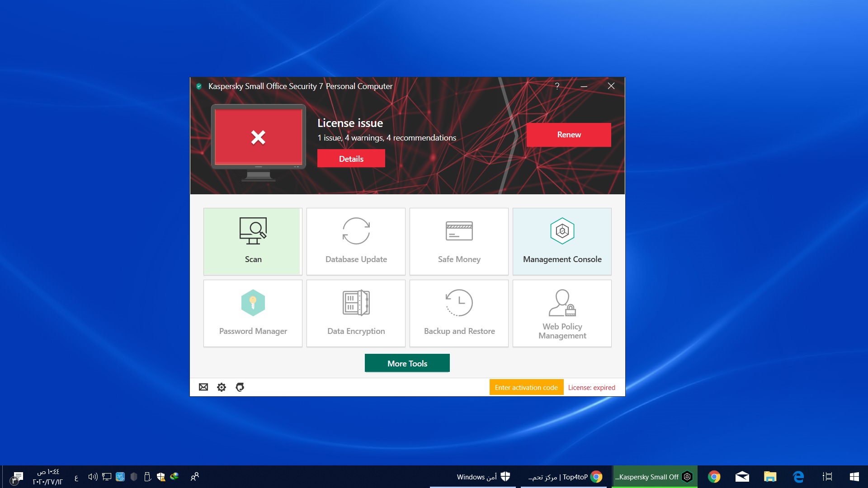868x488 pixels.
Task: Click Safely Remove Hardware tray icon
Action: tap(147, 477)
